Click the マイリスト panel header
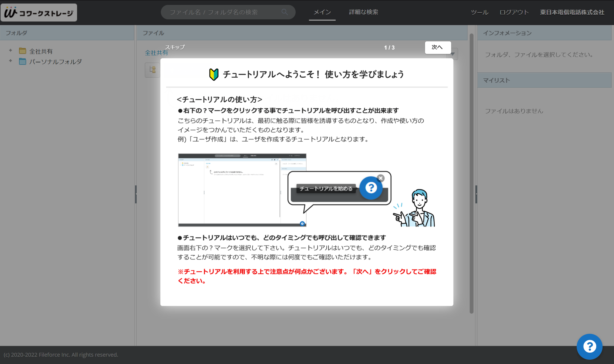Screen dimensions: 614x364 544,80
